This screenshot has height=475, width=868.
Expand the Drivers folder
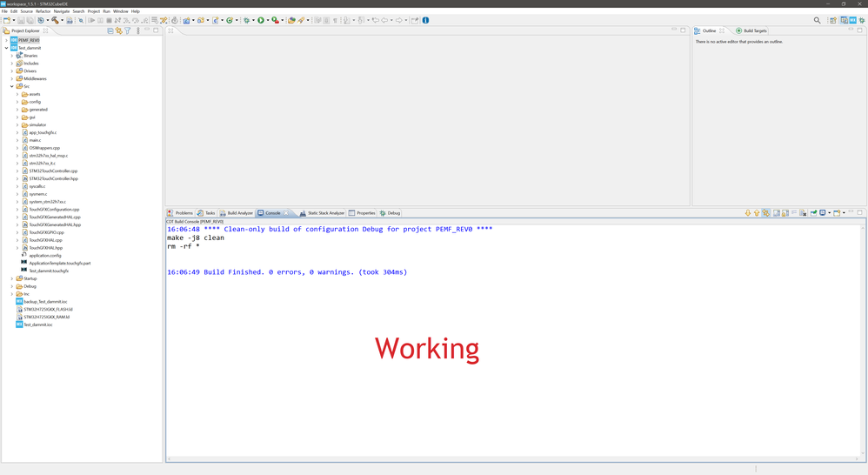[11, 70]
